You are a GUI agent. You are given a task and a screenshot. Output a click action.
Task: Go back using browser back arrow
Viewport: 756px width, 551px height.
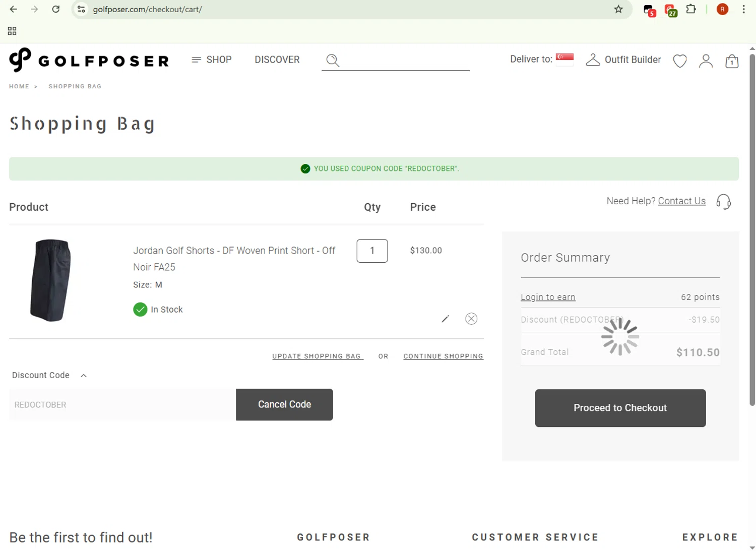click(x=14, y=9)
